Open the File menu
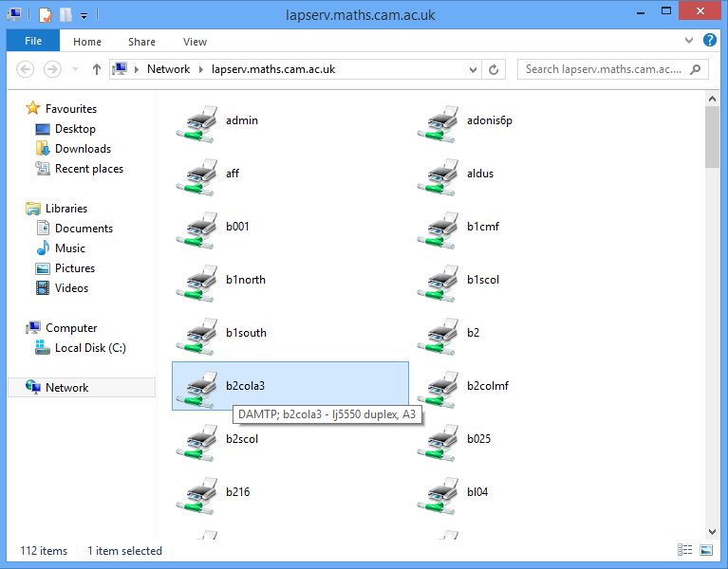This screenshot has width=728, height=569. tap(33, 42)
